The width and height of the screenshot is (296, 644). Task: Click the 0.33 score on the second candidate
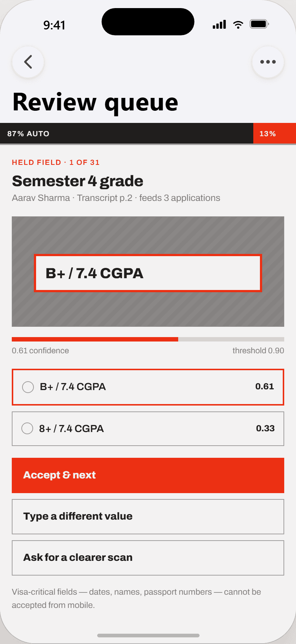[x=265, y=428]
